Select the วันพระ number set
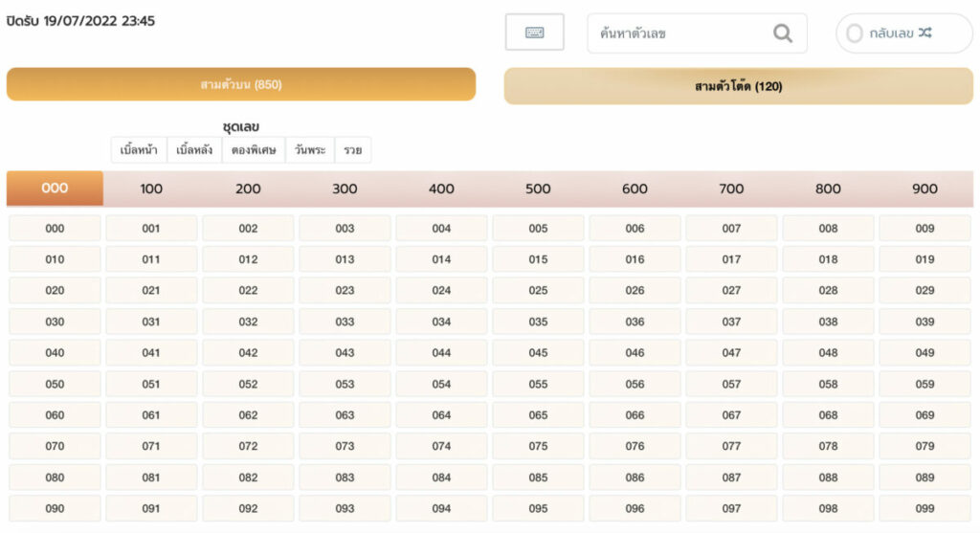Viewport: 980px width, 533px height. pyautogui.click(x=310, y=150)
